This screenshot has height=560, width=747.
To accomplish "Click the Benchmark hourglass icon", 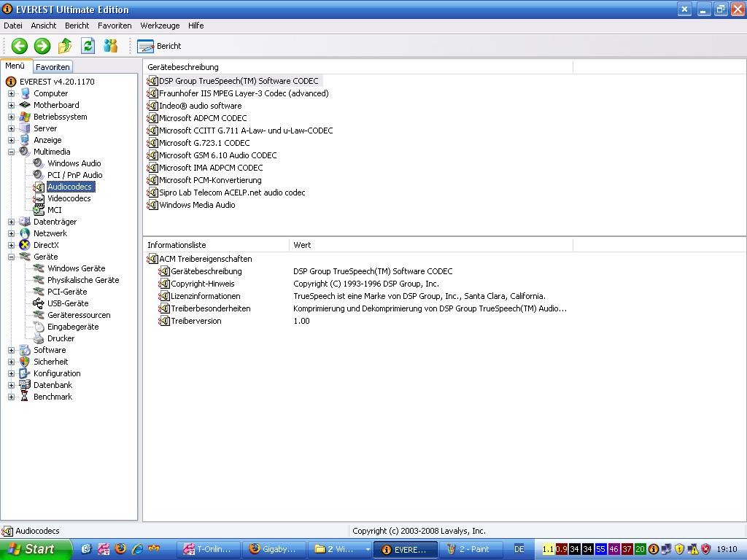I will (x=25, y=397).
